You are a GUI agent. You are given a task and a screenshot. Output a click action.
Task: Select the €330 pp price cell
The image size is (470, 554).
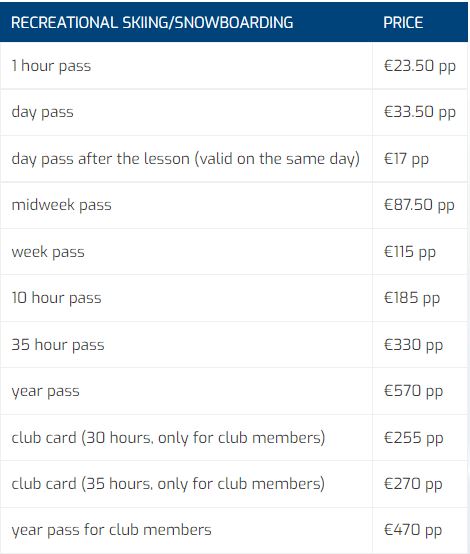coord(420,344)
